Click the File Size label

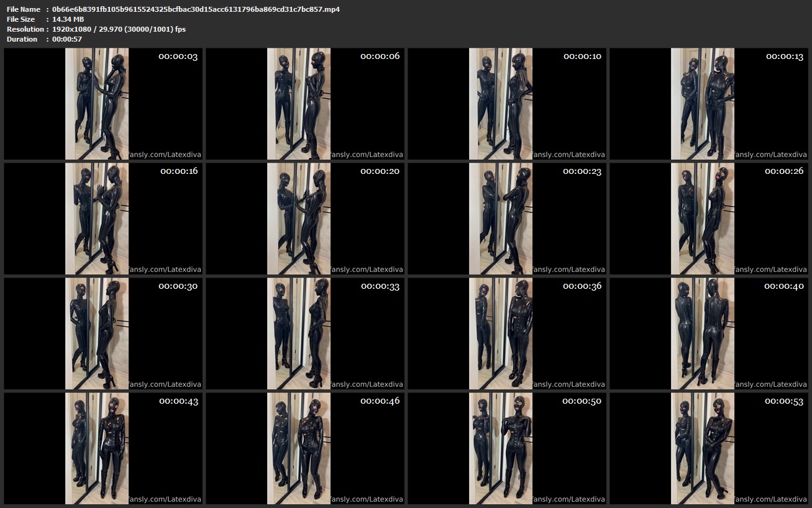tap(21, 19)
